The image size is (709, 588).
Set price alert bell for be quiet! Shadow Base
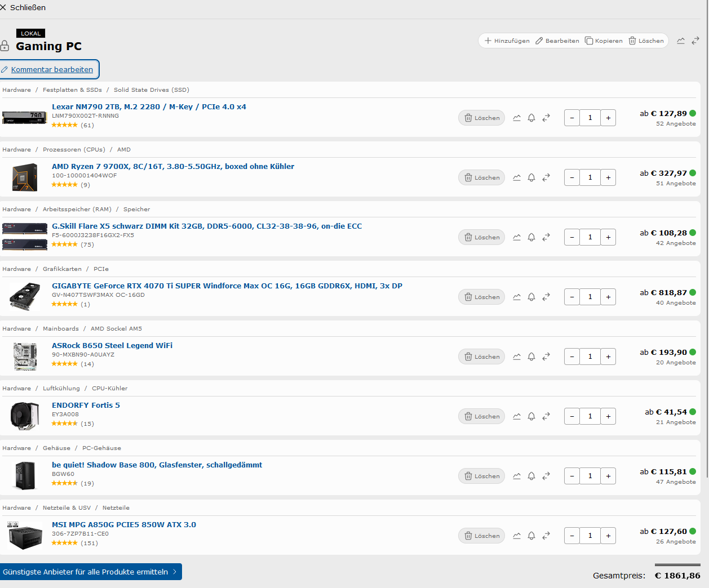[x=531, y=476]
